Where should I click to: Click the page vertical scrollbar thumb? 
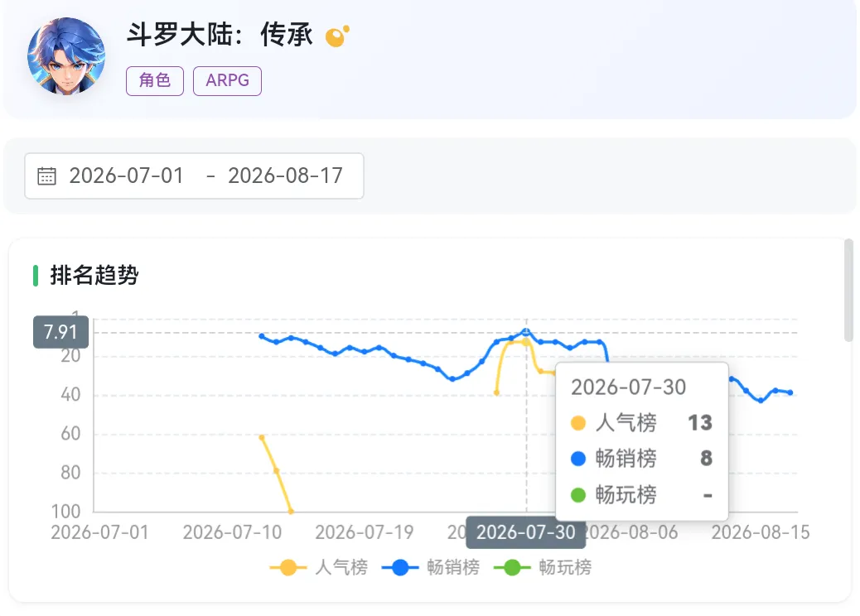tap(848, 290)
